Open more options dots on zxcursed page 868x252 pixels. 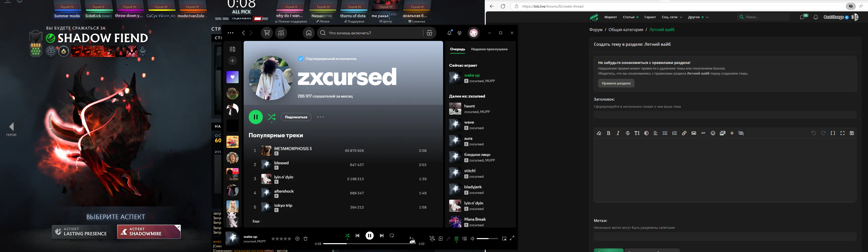(x=320, y=117)
